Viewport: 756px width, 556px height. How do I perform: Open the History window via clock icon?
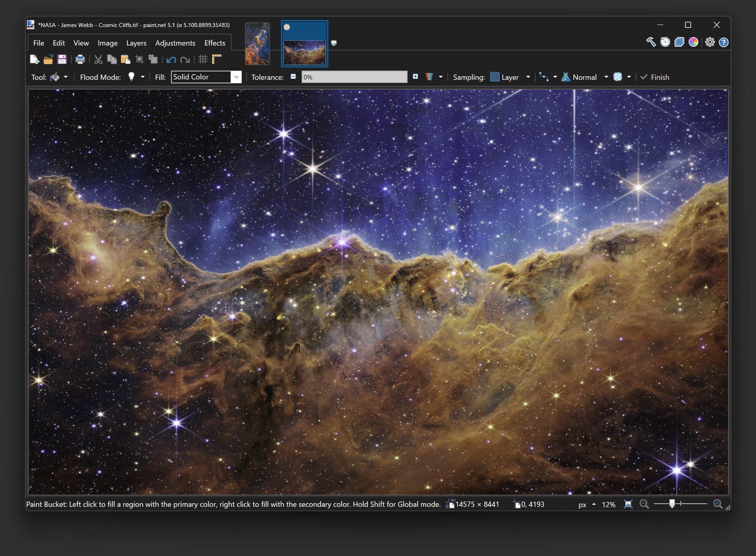pos(665,42)
